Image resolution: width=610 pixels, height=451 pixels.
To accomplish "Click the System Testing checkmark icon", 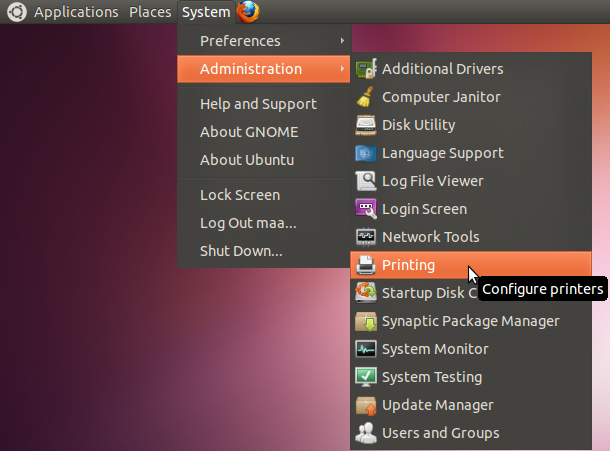I will [x=366, y=377].
